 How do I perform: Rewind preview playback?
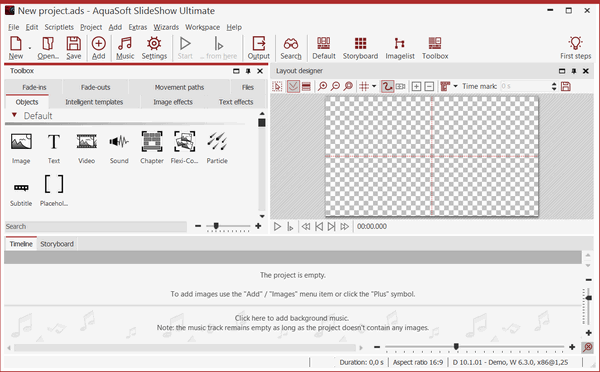click(306, 227)
